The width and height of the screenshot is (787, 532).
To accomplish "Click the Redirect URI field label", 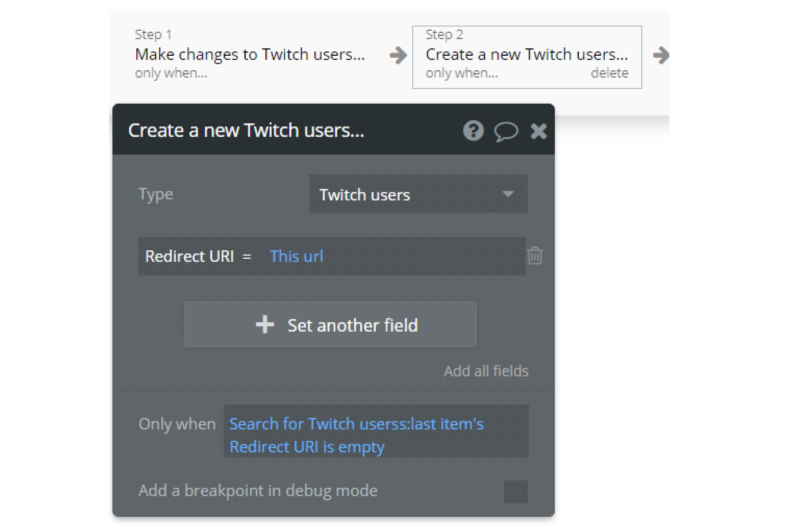I will [x=189, y=256].
